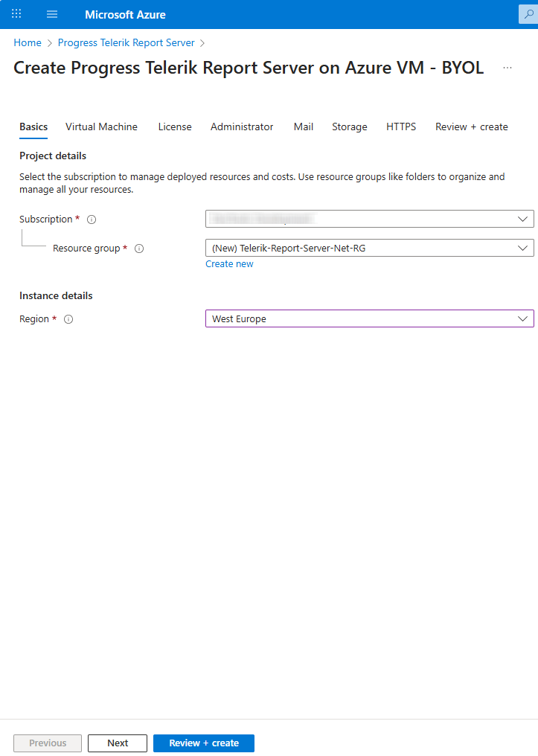Open the more options ellipsis beside title
This screenshot has width=538, height=756.
point(507,68)
